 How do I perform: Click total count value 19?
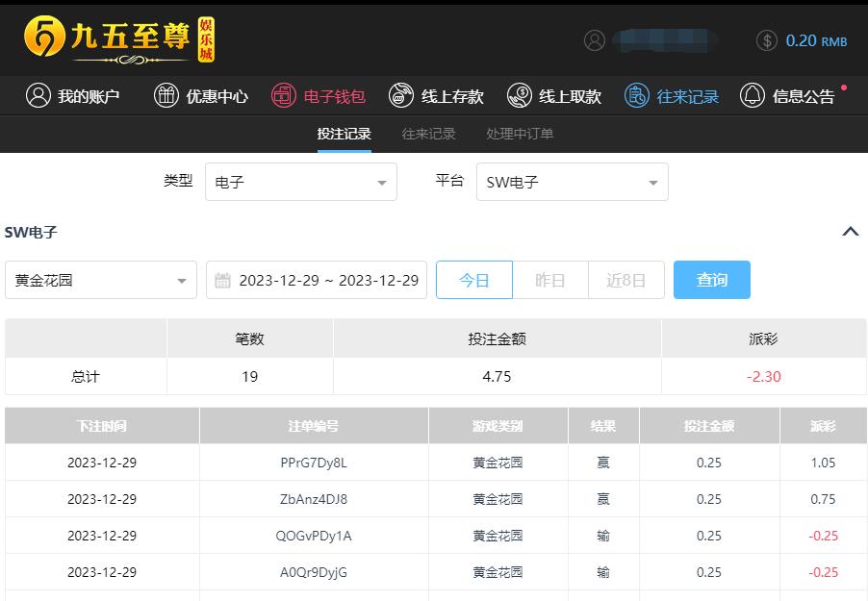[x=249, y=376]
